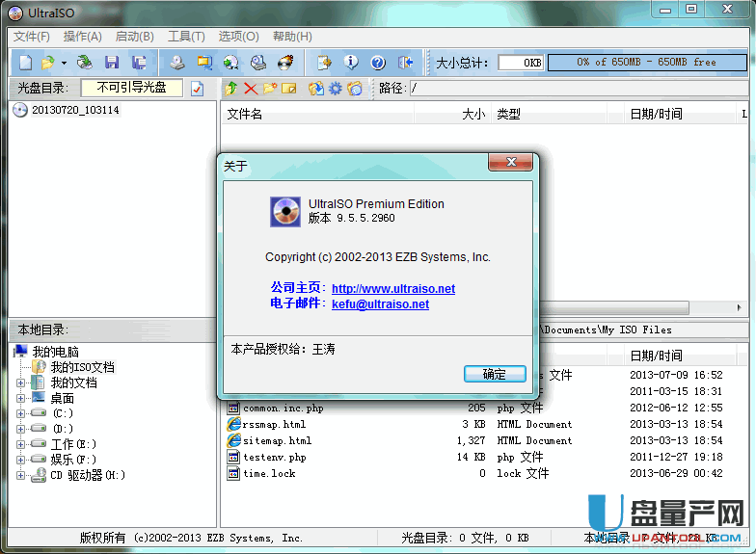Click the gear settings icon in disc toolbar
Image resolution: width=756 pixels, height=554 pixels.
click(x=336, y=89)
